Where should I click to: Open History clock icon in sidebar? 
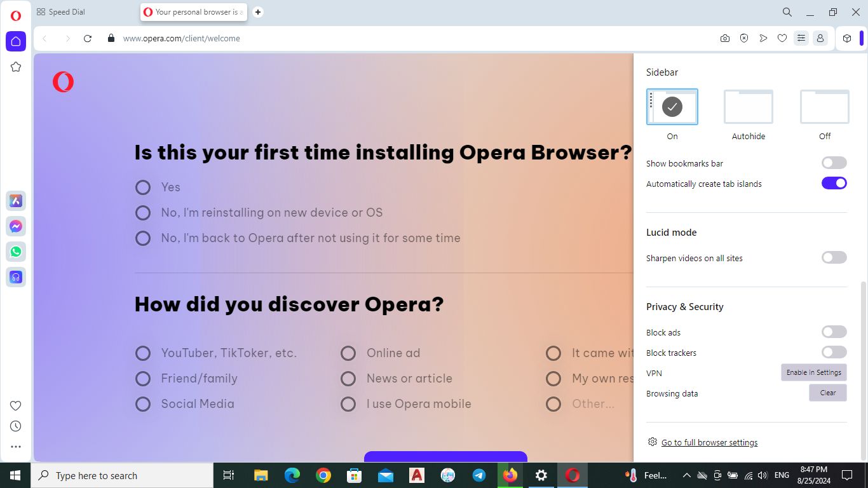point(16,426)
